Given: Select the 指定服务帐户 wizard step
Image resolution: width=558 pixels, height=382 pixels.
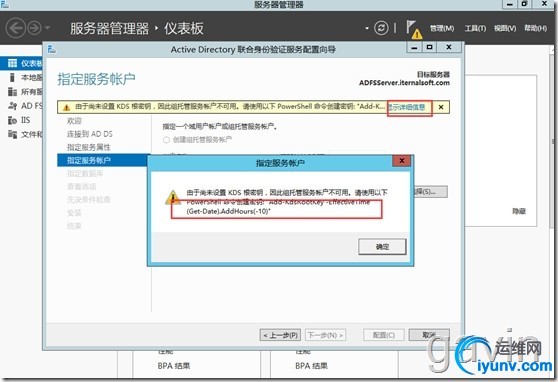Looking at the screenshot, I should (x=102, y=160).
